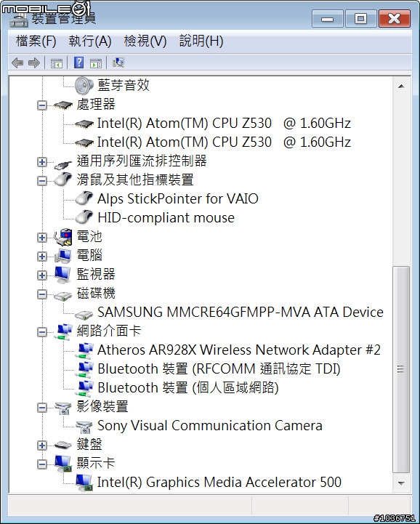This screenshot has width=420, height=524.
Task: Collapse the 處理器 processor category
Action: [42, 105]
